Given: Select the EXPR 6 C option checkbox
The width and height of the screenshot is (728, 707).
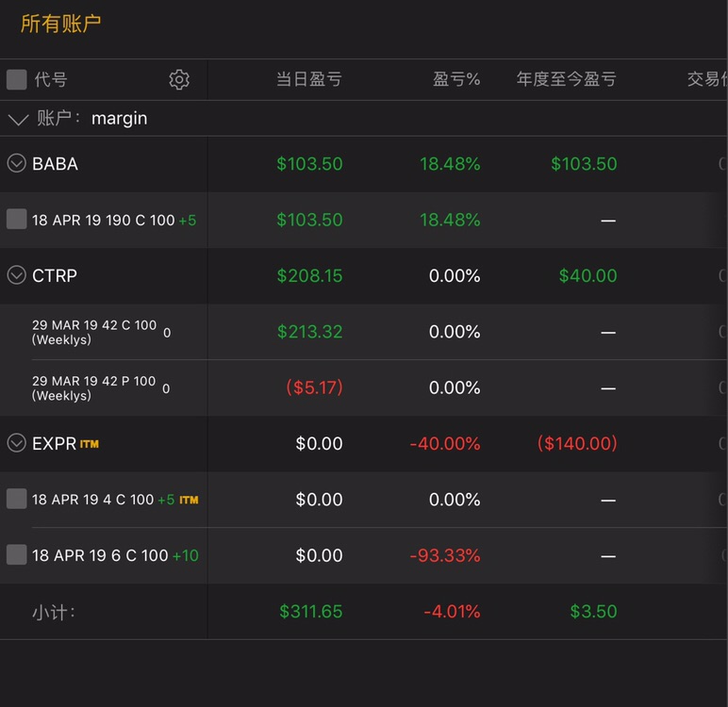Looking at the screenshot, I should 17,555.
